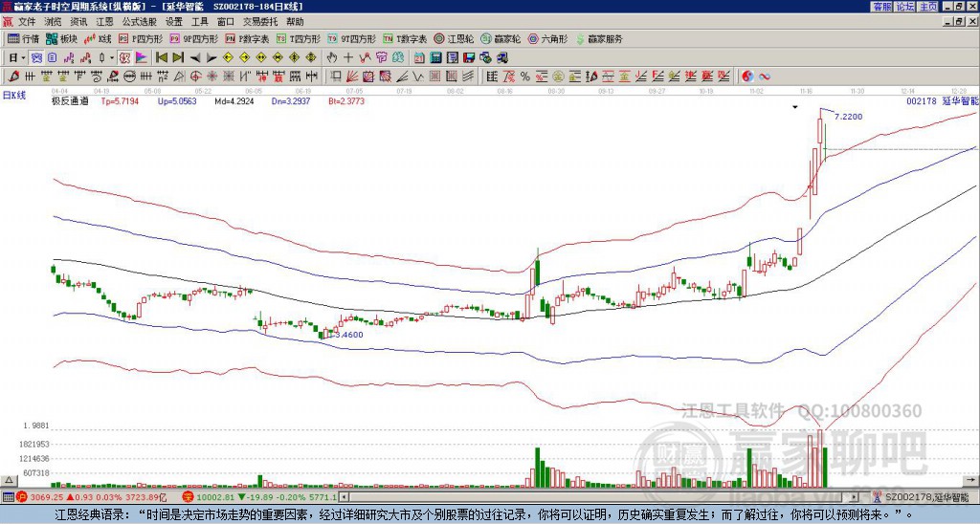This screenshot has height=524, width=980.
Task: Switch to the K线 chart button
Action: (x=98, y=38)
